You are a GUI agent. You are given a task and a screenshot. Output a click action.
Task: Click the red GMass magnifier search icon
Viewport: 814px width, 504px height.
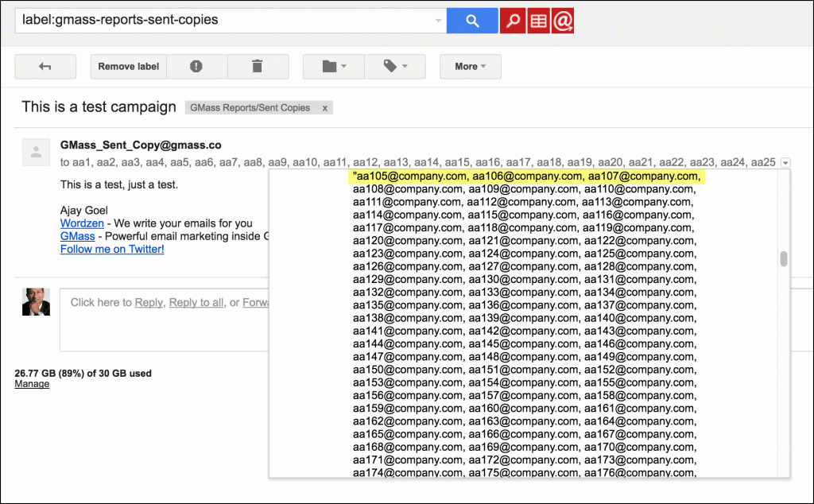tap(512, 21)
